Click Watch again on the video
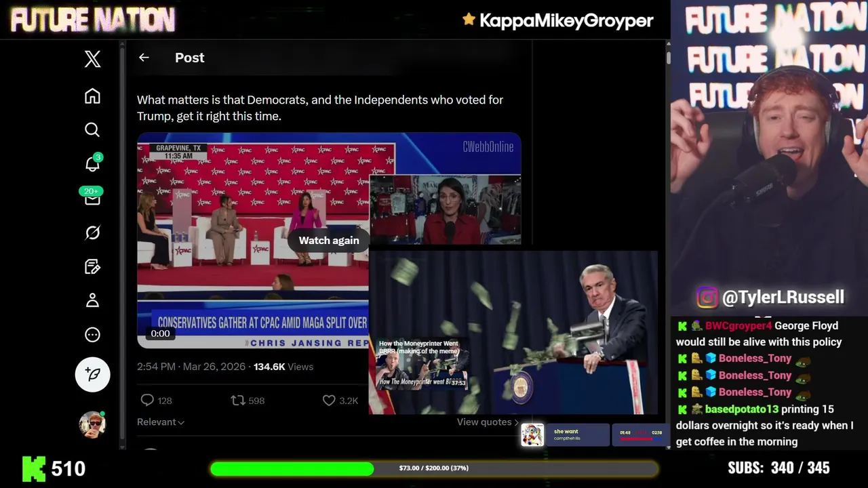 (329, 240)
